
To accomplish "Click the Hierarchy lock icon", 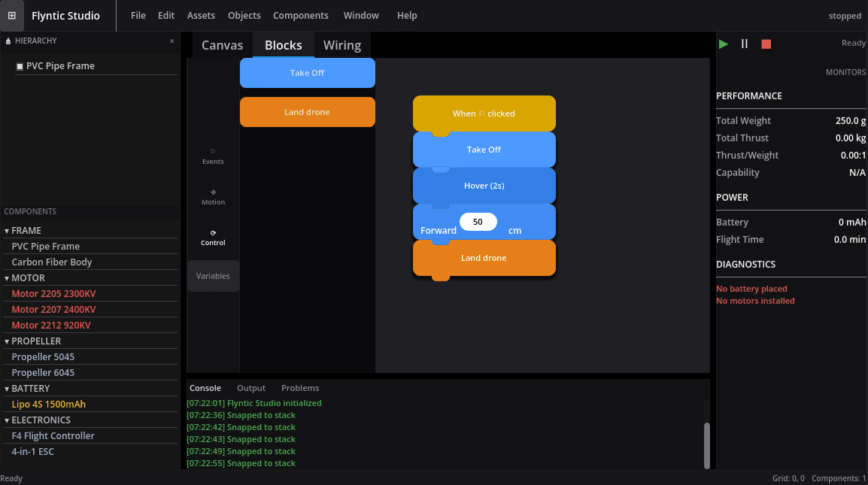I will pos(8,41).
